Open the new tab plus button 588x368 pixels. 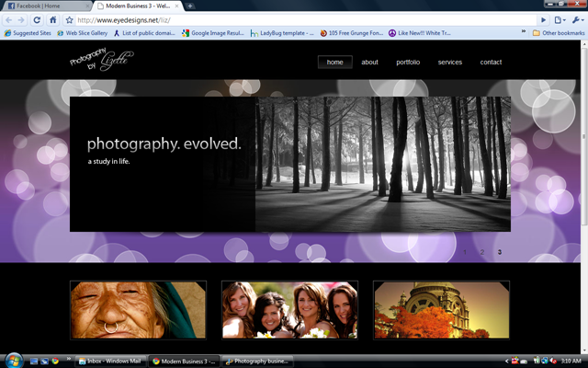pos(190,6)
